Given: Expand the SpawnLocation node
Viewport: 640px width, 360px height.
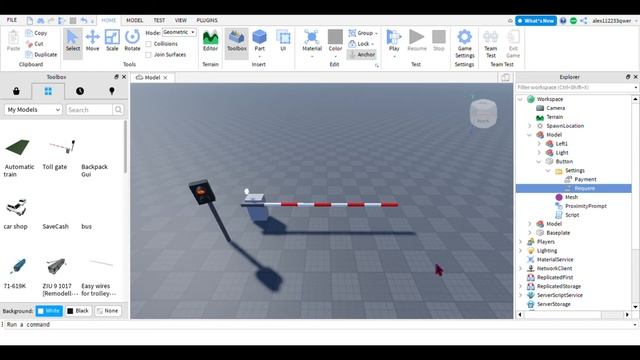Looking at the screenshot, I should coord(530,126).
